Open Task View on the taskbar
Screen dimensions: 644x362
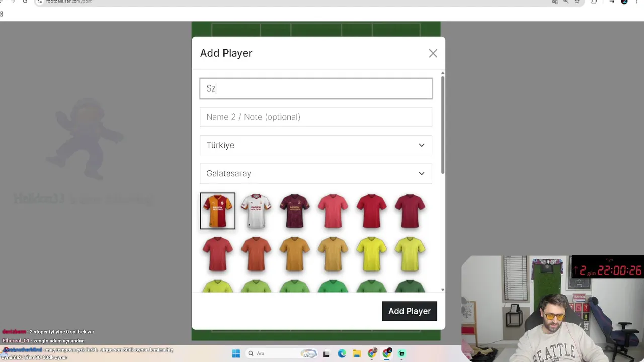(x=326, y=353)
